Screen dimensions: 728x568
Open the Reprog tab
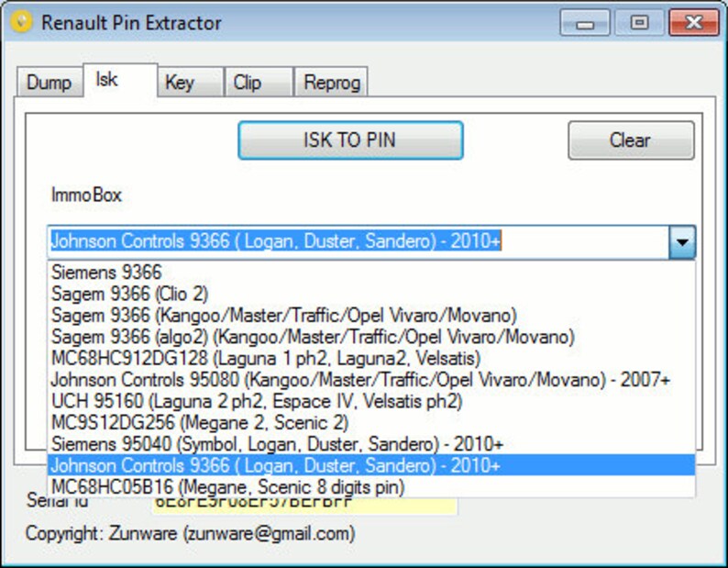pos(331,83)
